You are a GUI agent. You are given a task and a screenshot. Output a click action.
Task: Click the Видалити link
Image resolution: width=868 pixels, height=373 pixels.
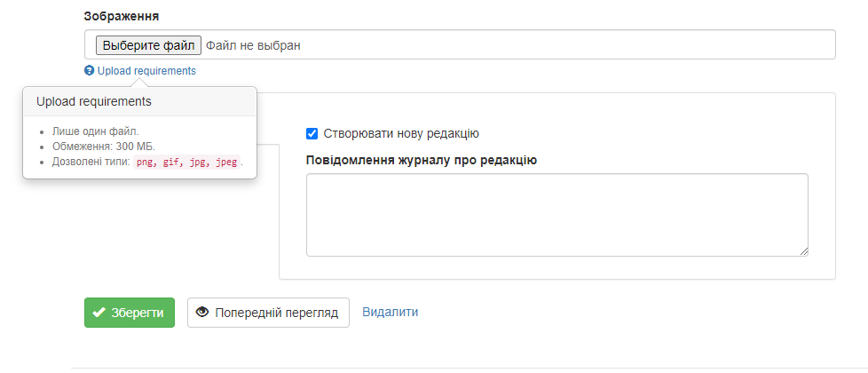(x=391, y=312)
